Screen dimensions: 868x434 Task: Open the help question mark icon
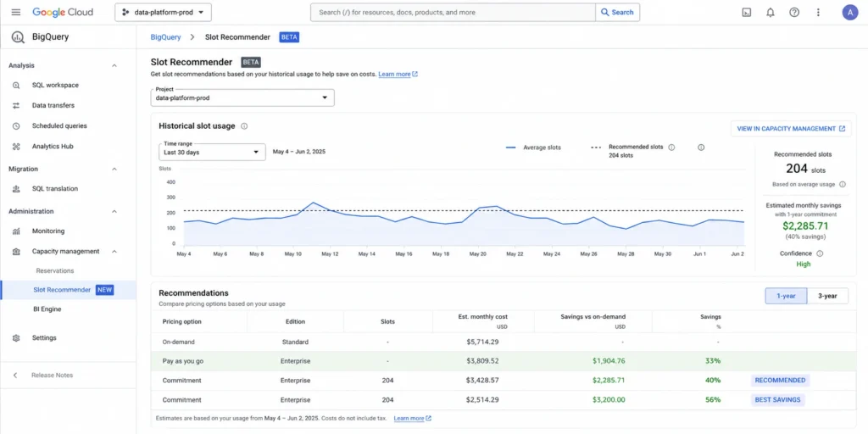point(794,12)
